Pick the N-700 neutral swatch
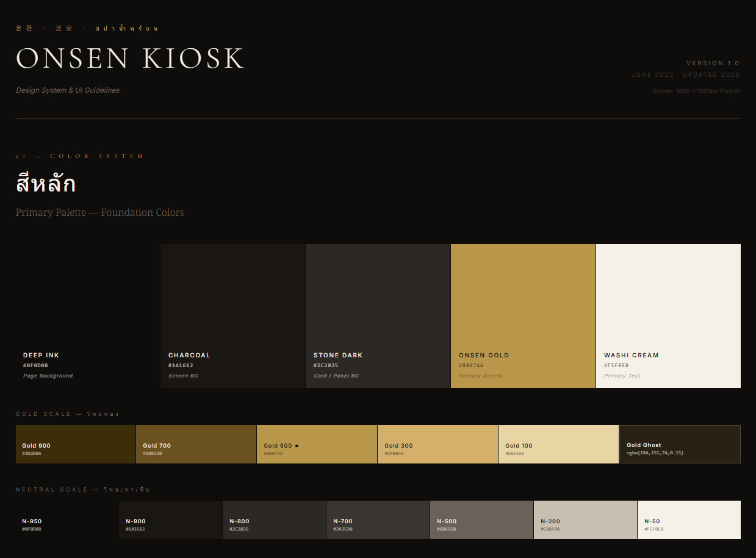The height and width of the screenshot is (558, 756). click(378, 520)
